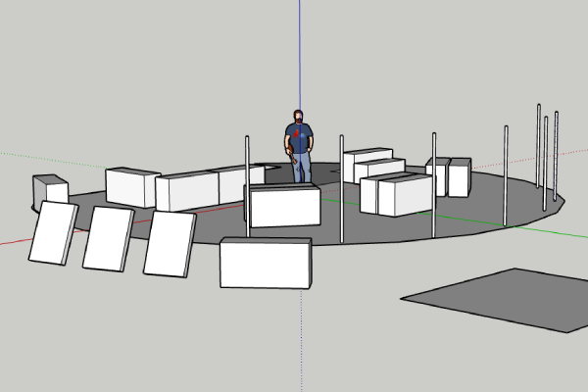588x392 pixels.
Task: Click the leftmost of the three leaning panels
Action: pos(52,233)
